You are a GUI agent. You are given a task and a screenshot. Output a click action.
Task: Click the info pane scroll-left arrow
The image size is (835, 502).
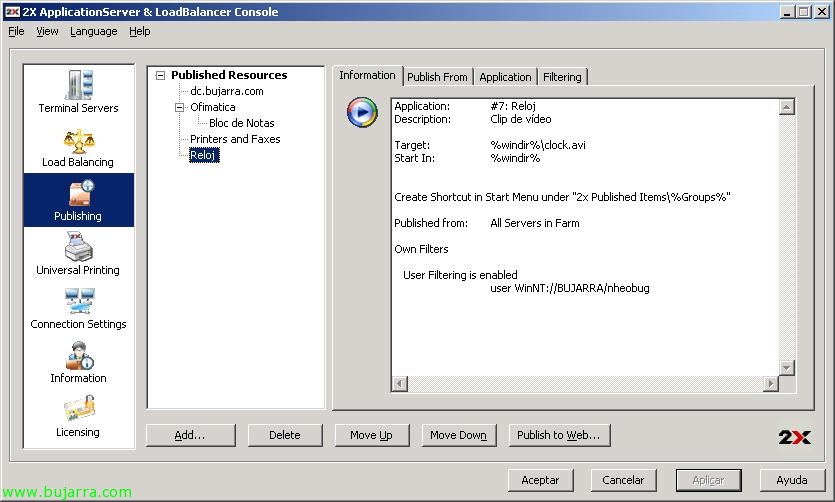point(400,383)
